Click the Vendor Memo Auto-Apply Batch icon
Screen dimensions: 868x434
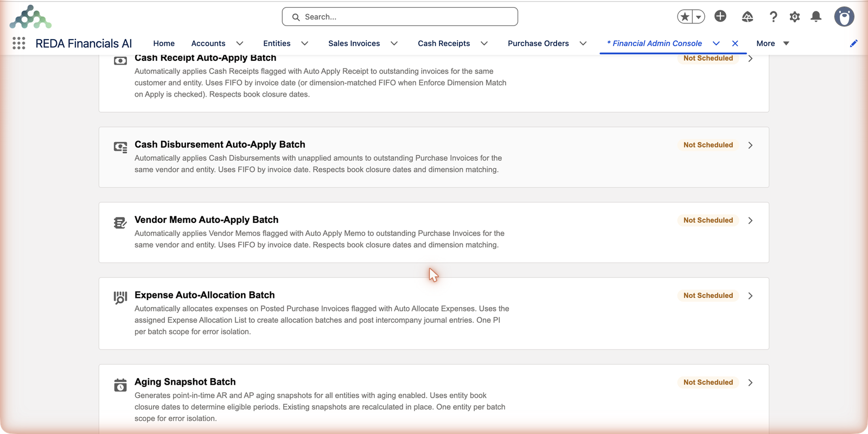(x=120, y=222)
